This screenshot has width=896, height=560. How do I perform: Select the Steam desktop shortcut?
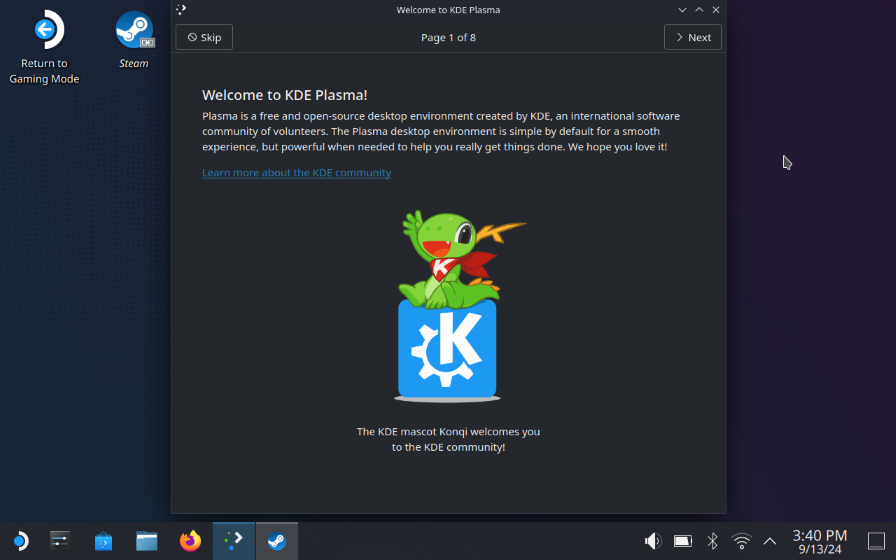134,41
